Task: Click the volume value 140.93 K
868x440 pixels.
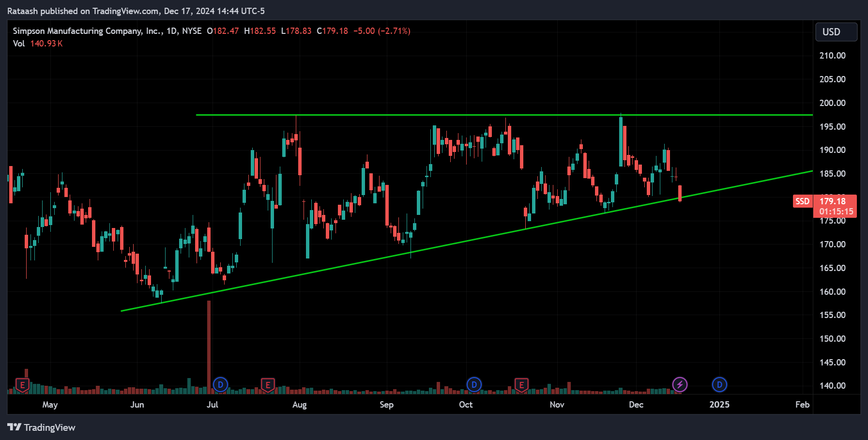Action: pyautogui.click(x=46, y=44)
